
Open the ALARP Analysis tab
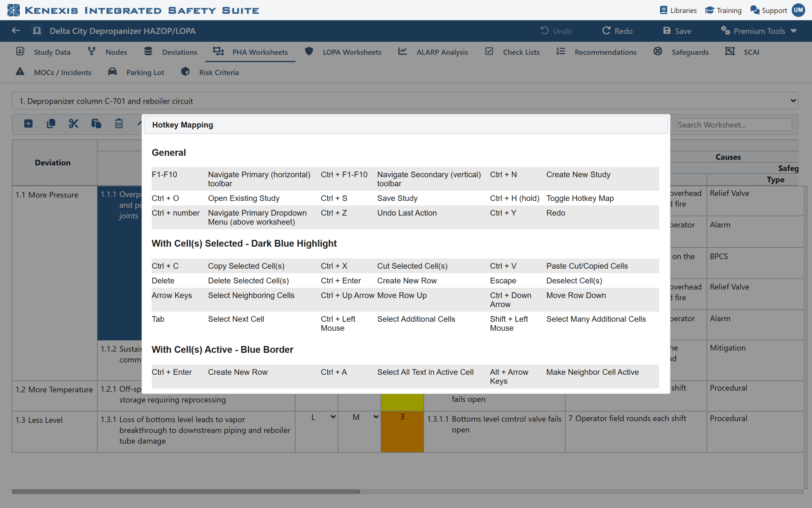click(433, 52)
